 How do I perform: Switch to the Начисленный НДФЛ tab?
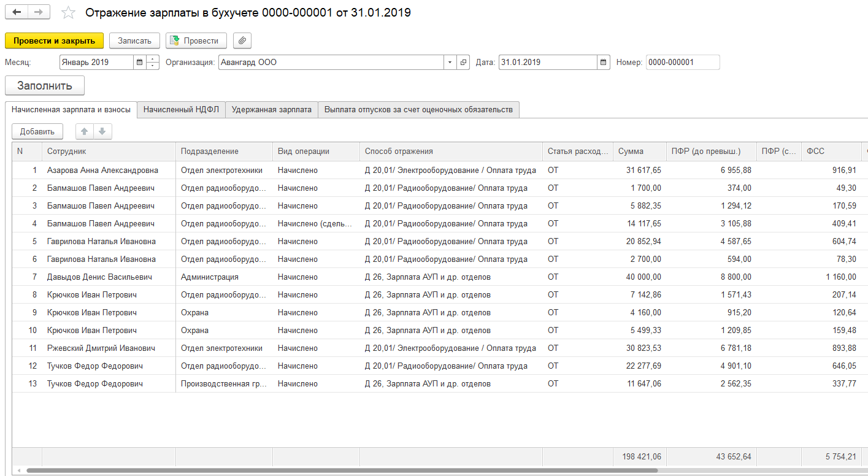click(x=181, y=110)
